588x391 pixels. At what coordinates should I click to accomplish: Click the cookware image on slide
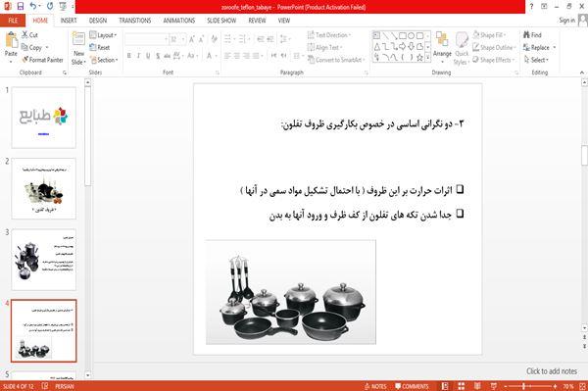point(291,292)
